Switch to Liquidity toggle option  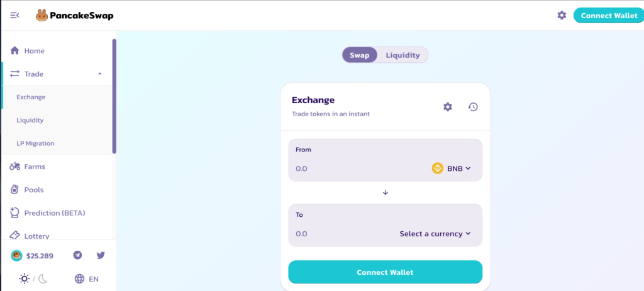tap(402, 55)
